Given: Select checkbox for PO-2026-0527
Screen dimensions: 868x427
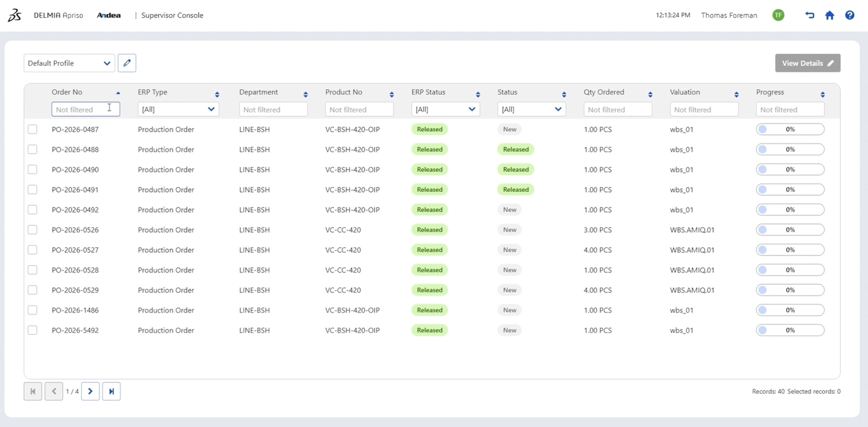Looking at the screenshot, I should pos(33,250).
